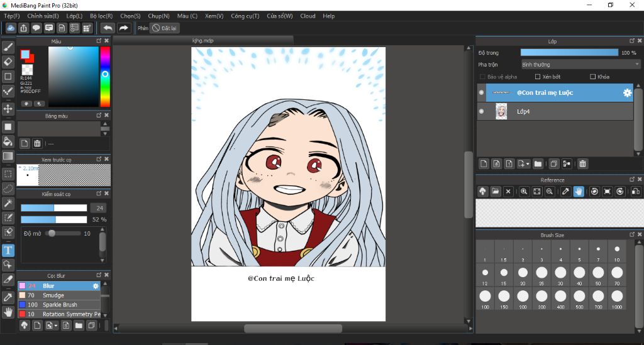Open the Tệp(F) menu
The width and height of the screenshot is (644, 345).
coord(12,16)
